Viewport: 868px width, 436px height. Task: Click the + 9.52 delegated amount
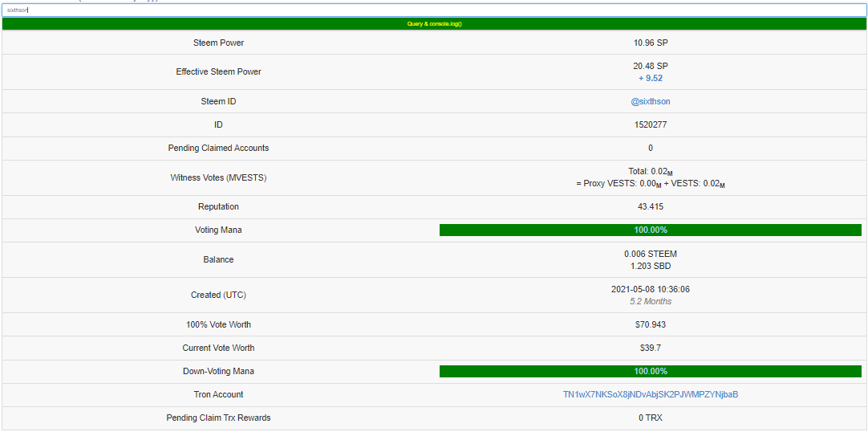point(651,78)
